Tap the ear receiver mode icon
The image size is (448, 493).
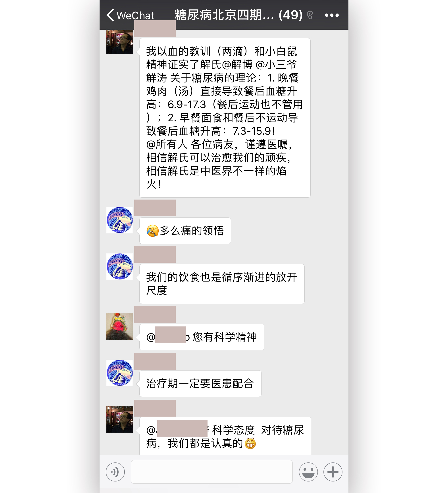tap(310, 15)
